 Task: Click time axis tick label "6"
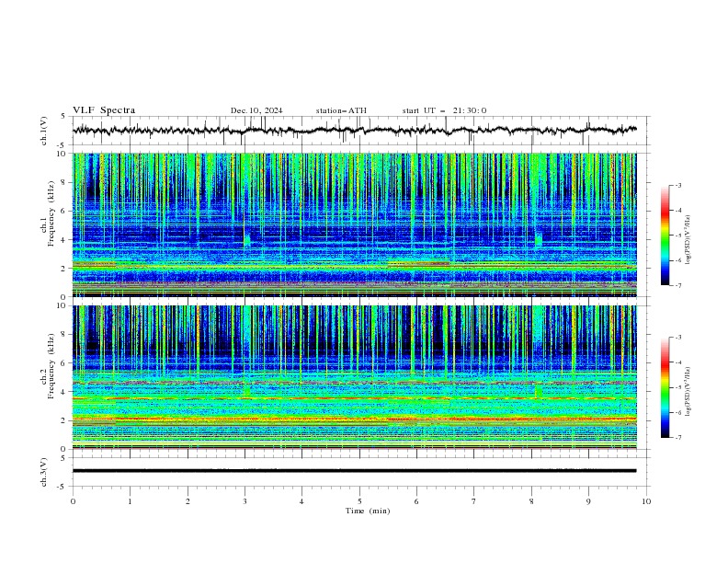tap(416, 501)
